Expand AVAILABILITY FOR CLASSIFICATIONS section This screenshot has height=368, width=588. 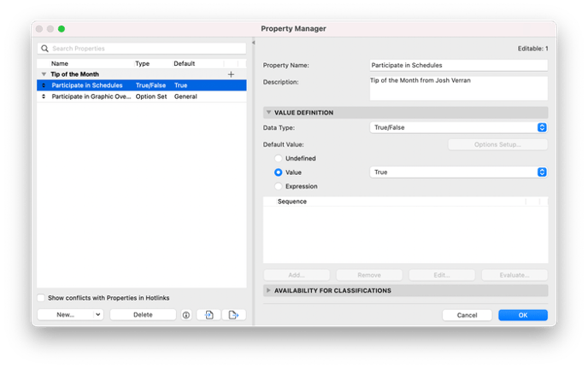pyautogui.click(x=268, y=290)
